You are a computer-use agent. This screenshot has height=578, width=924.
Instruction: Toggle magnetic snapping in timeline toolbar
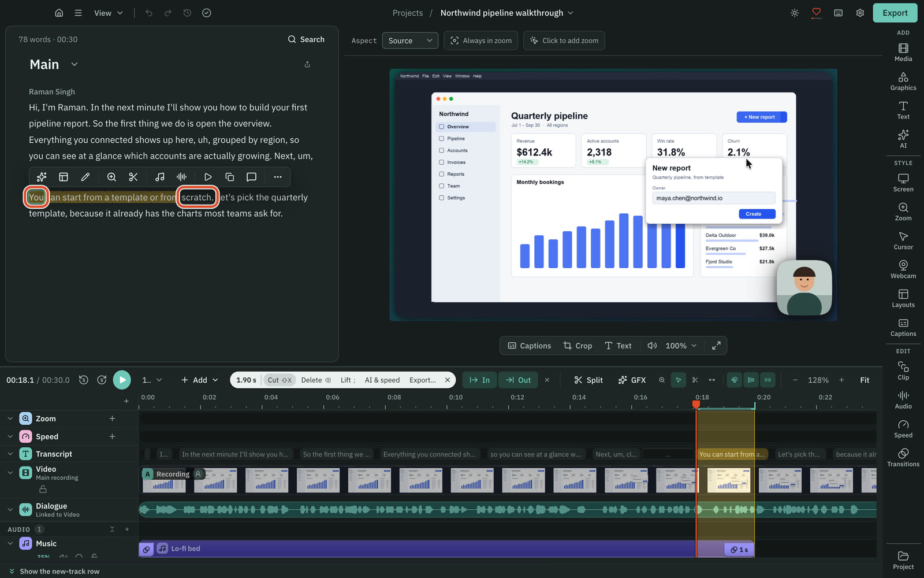point(735,380)
